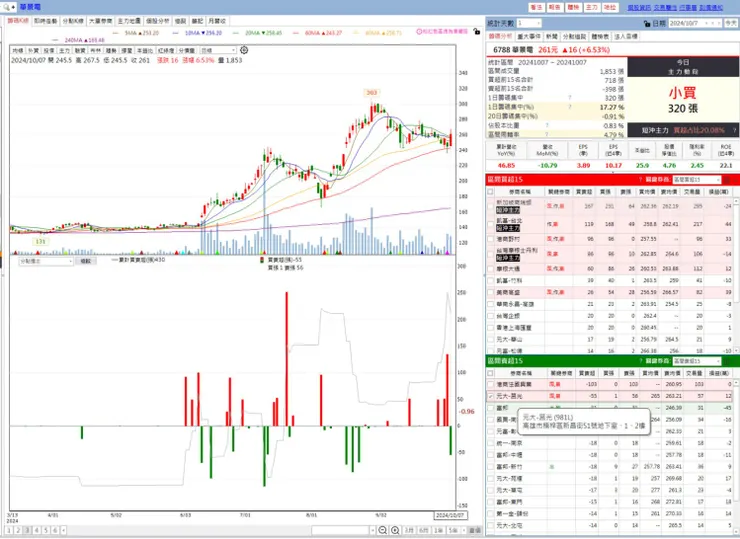Open chart settings gear icon
Image resolution: width=740 pixels, height=539 pixels.
(x=244, y=50)
